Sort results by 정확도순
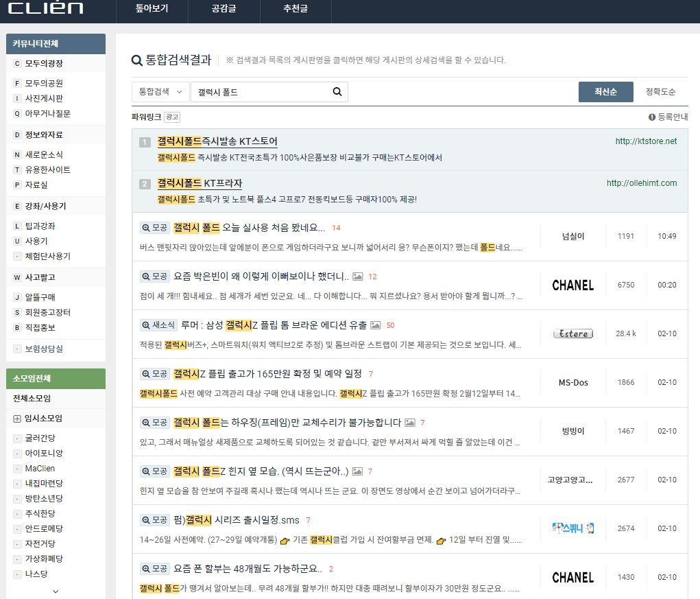The width and height of the screenshot is (700, 599). coord(660,91)
